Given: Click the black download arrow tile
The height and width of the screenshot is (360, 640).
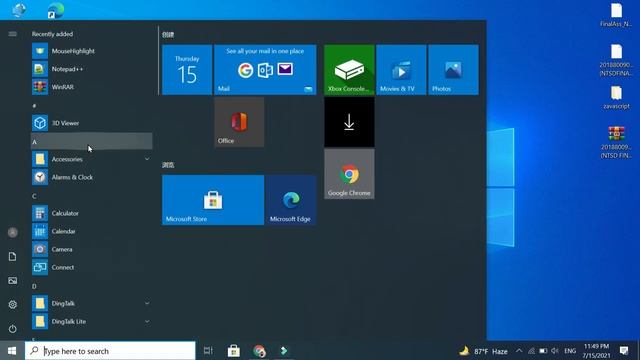Looking at the screenshot, I should pyautogui.click(x=349, y=122).
